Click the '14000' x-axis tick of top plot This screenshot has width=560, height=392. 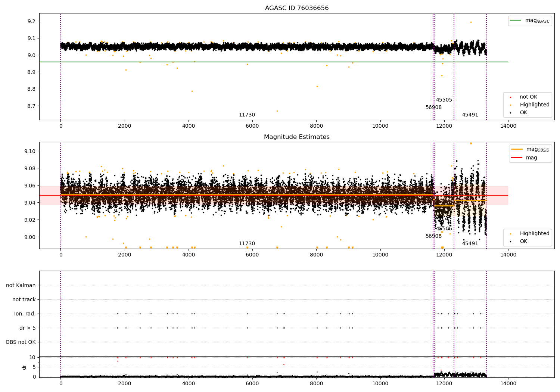coord(508,126)
